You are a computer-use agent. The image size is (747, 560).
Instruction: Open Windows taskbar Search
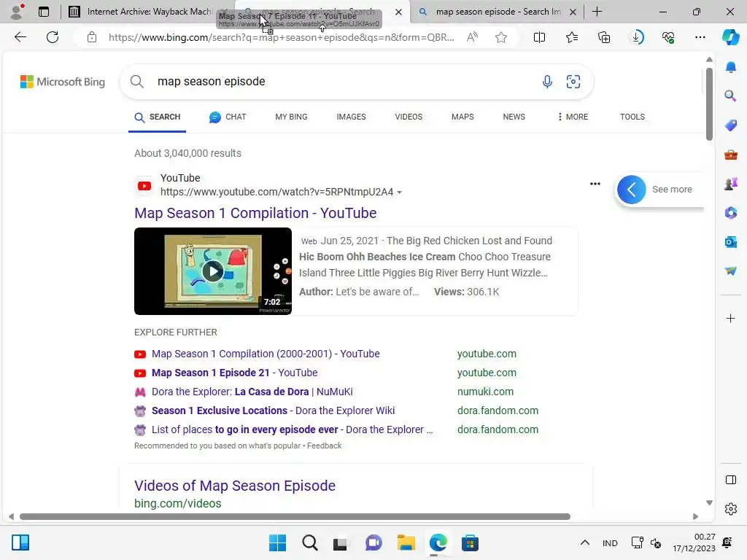pos(309,542)
